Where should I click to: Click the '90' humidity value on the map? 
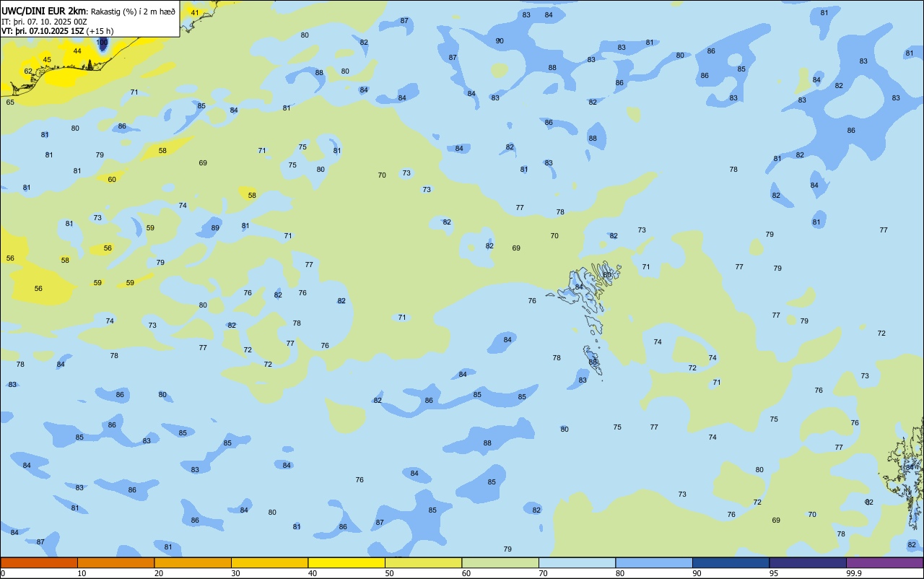(x=500, y=40)
